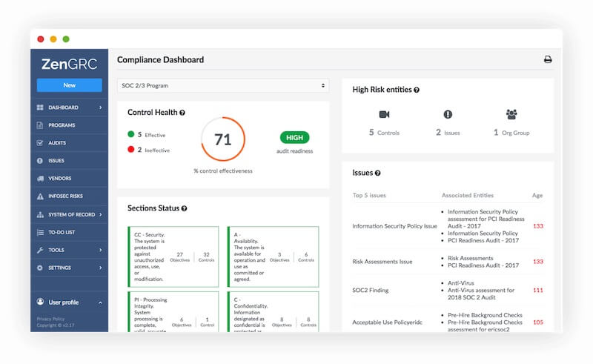The width and height of the screenshot is (593, 364).
Task: Click the New button in sidebar
Action: pyautogui.click(x=69, y=85)
